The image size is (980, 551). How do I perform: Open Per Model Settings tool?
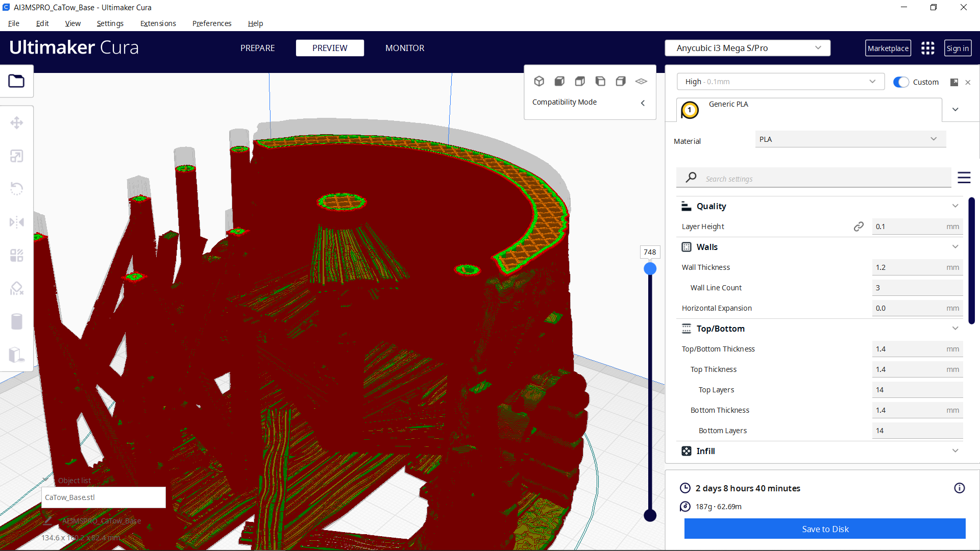pos(17,255)
